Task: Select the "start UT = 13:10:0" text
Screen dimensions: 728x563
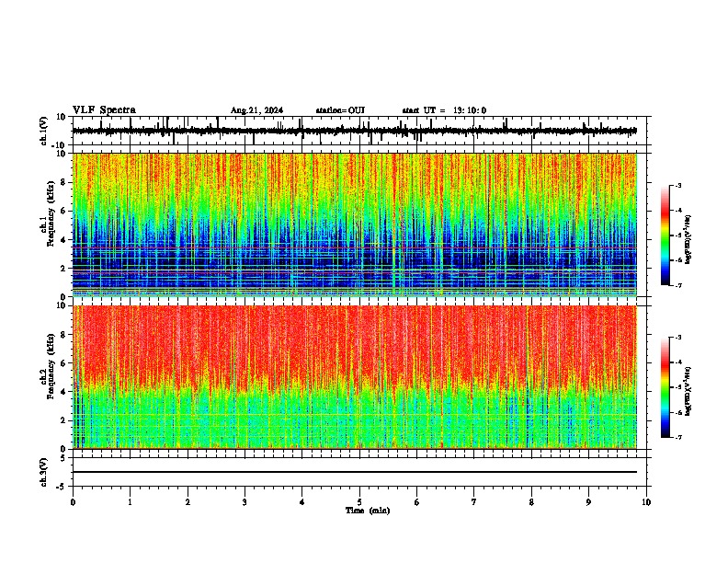Action: pyautogui.click(x=444, y=110)
